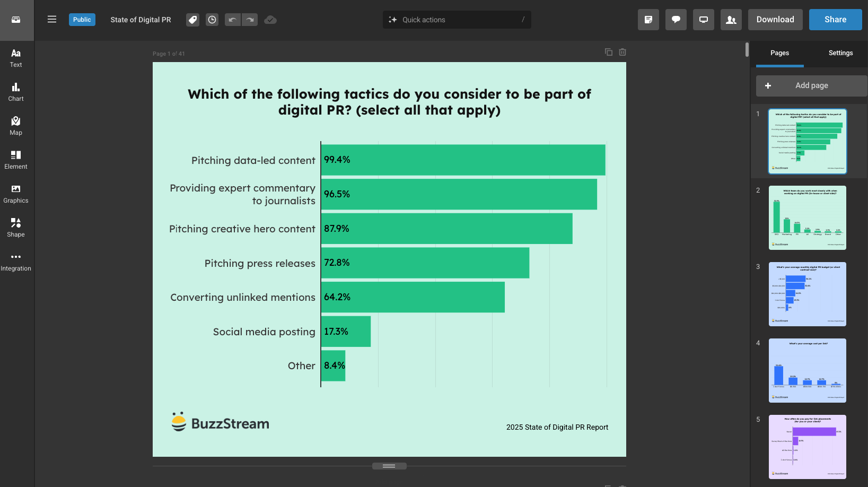This screenshot has width=868, height=487.
Task: Open the Integration panel
Action: click(x=15, y=260)
